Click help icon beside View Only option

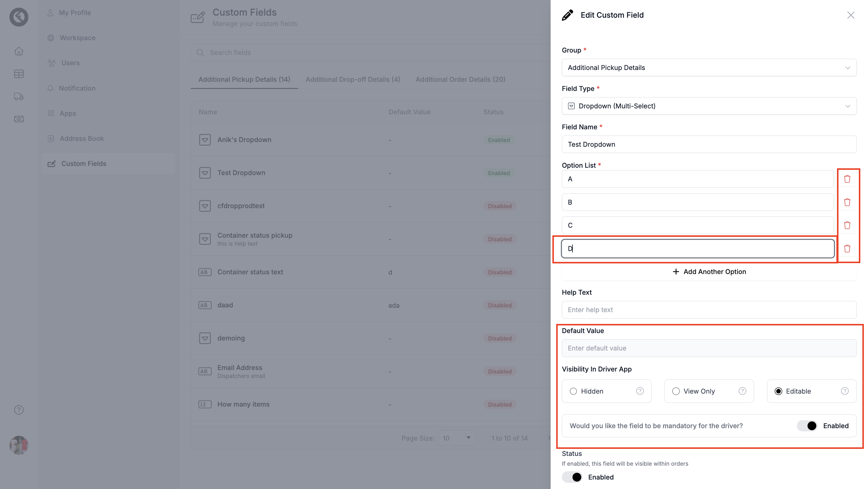click(742, 391)
